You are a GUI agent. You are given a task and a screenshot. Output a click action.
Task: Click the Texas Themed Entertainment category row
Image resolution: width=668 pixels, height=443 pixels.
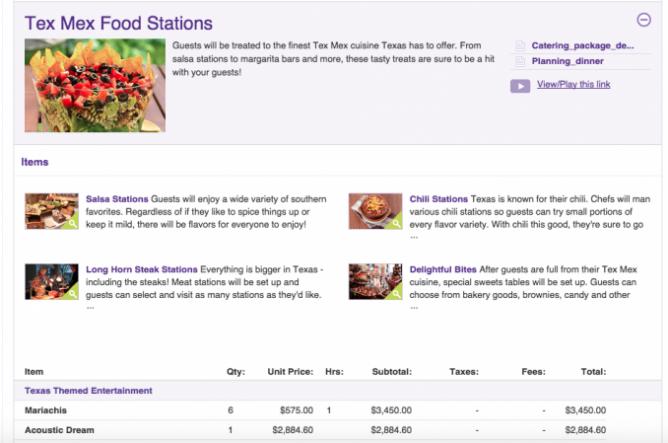tap(89, 390)
